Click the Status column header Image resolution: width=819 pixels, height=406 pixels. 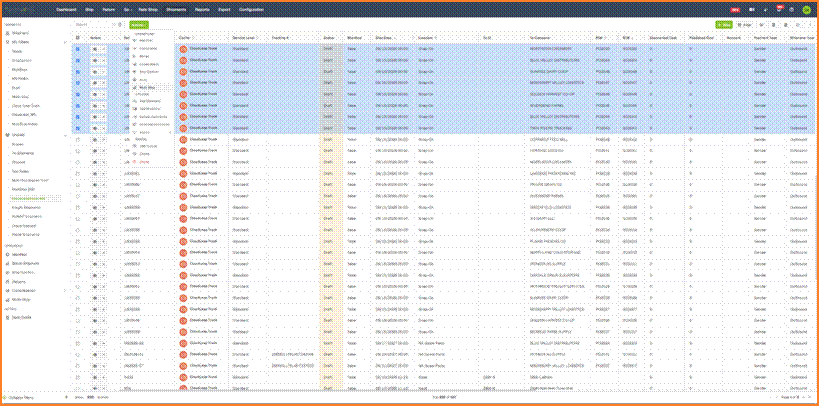pos(329,38)
